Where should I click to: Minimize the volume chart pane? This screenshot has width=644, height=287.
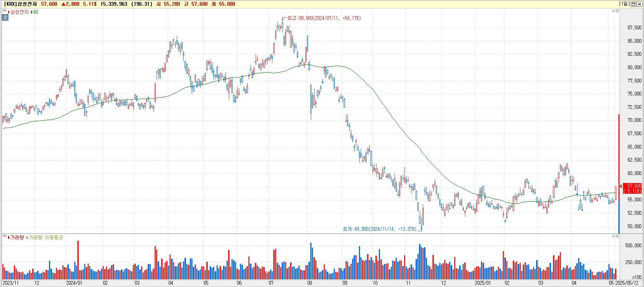pyautogui.click(x=613, y=236)
